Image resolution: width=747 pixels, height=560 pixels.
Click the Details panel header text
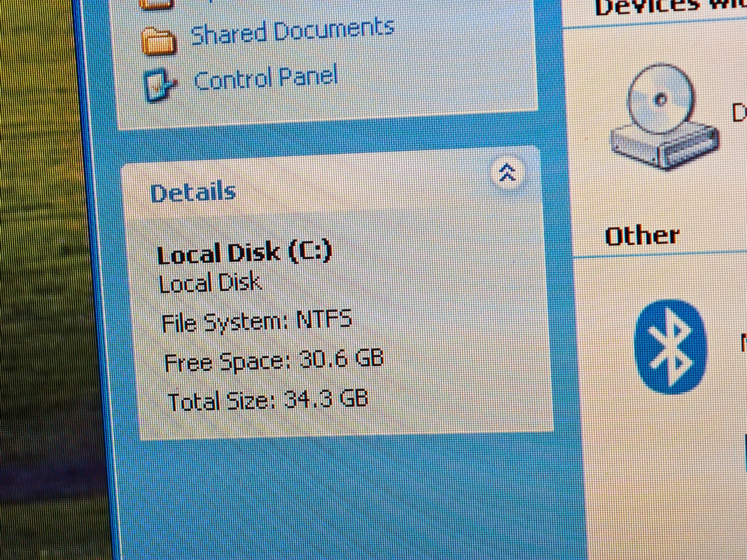coord(193,193)
